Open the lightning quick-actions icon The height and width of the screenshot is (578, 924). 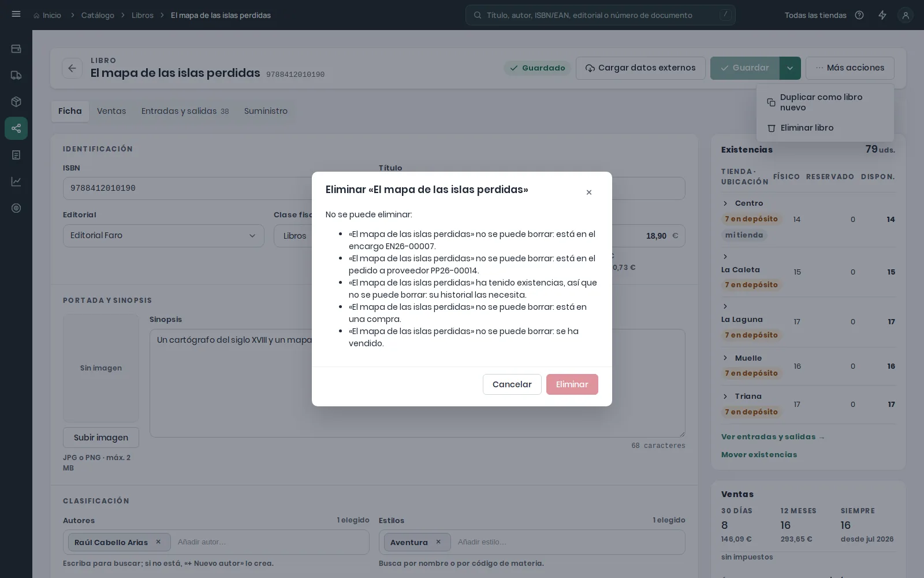point(882,15)
